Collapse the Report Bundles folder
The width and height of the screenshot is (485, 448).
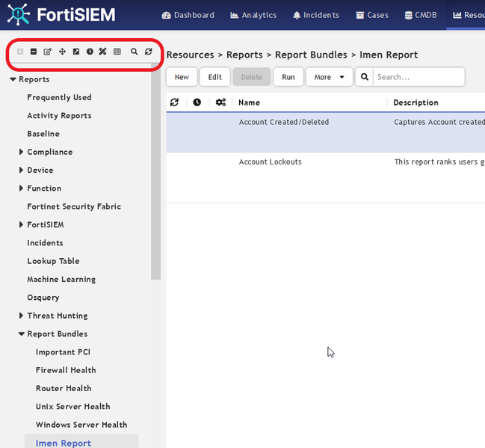click(22, 334)
